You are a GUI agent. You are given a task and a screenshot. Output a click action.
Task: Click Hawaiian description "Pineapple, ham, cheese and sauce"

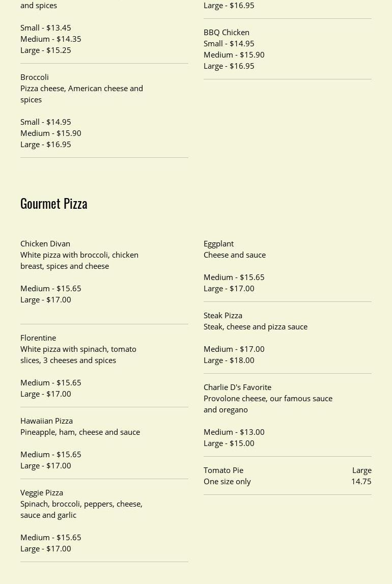[80, 432]
